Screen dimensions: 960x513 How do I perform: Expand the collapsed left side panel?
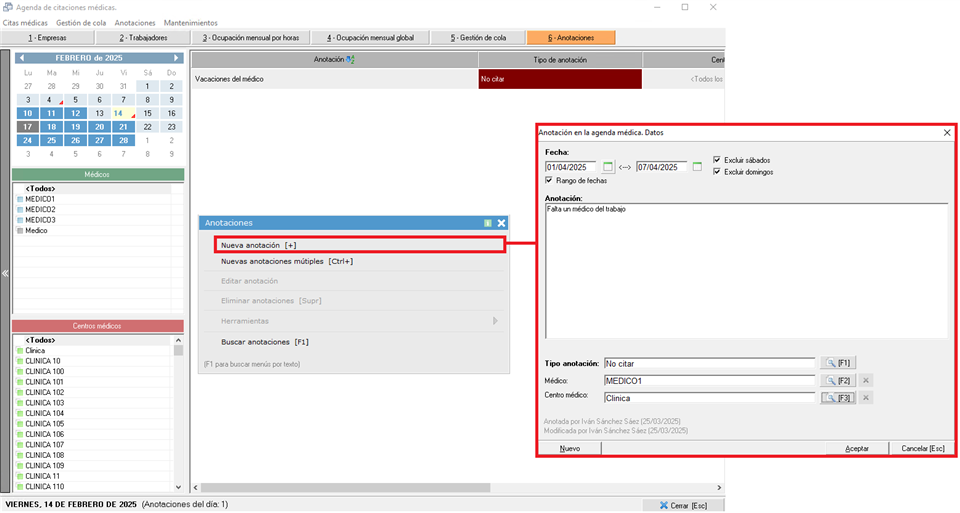5,273
